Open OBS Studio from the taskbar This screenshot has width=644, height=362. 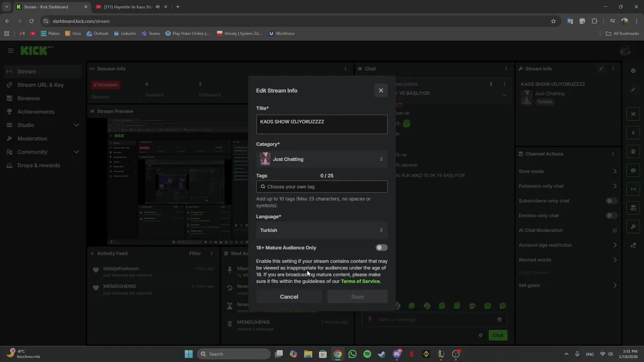tap(456, 354)
